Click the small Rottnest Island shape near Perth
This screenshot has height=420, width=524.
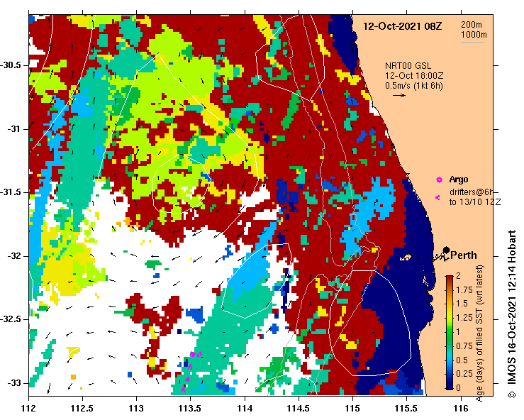pyautogui.click(x=406, y=258)
